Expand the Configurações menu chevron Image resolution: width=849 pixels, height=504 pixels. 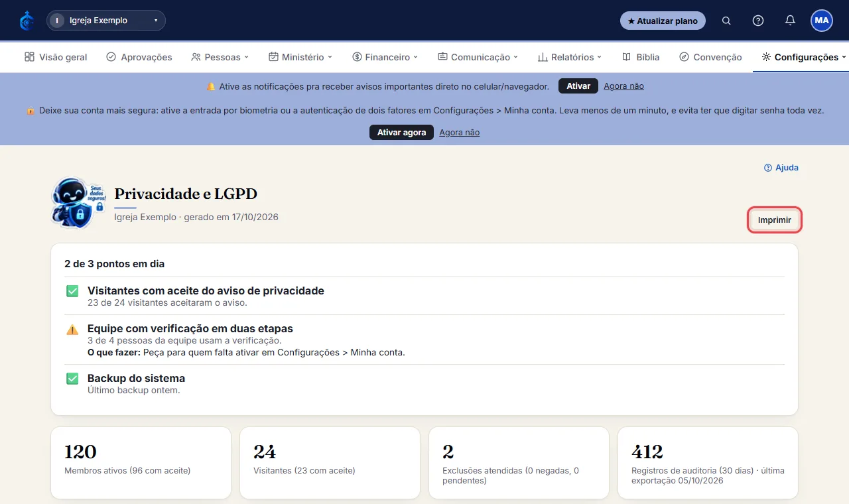click(844, 57)
